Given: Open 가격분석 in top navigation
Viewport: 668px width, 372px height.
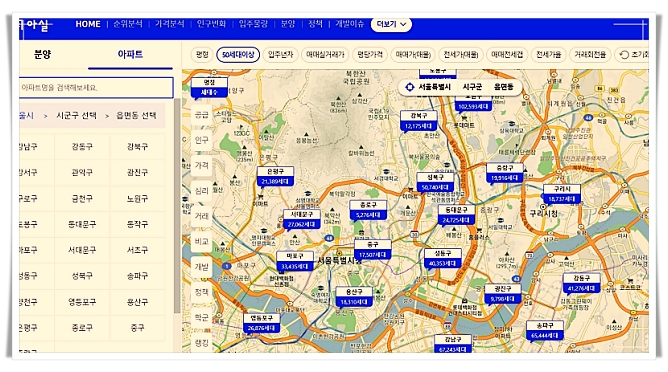Looking at the screenshot, I should [x=170, y=24].
